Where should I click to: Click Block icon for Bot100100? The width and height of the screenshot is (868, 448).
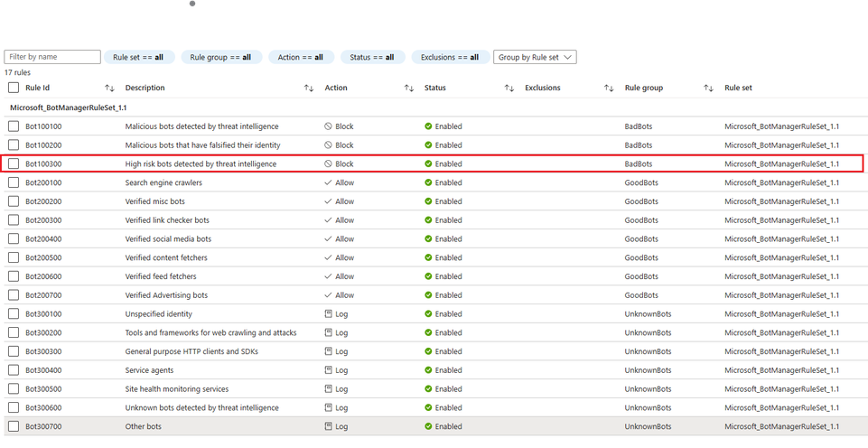click(x=328, y=126)
